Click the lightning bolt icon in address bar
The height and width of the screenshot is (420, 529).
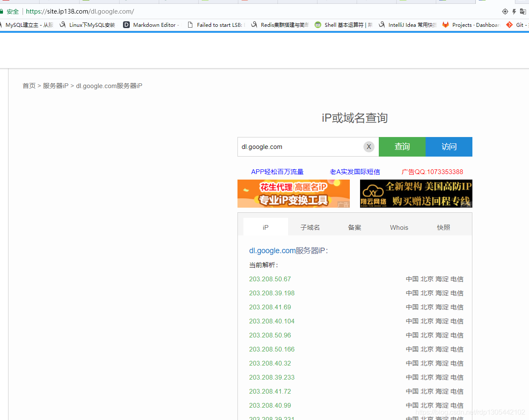click(514, 11)
